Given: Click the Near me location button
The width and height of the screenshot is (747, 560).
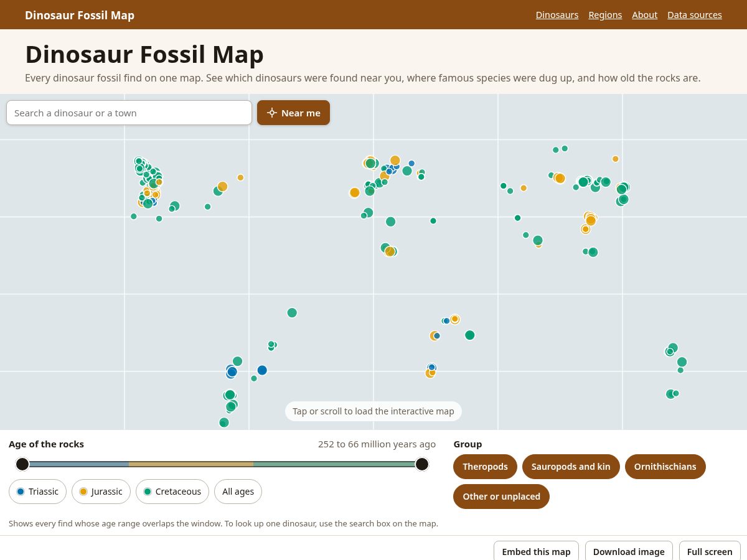Looking at the screenshot, I should coord(293,113).
